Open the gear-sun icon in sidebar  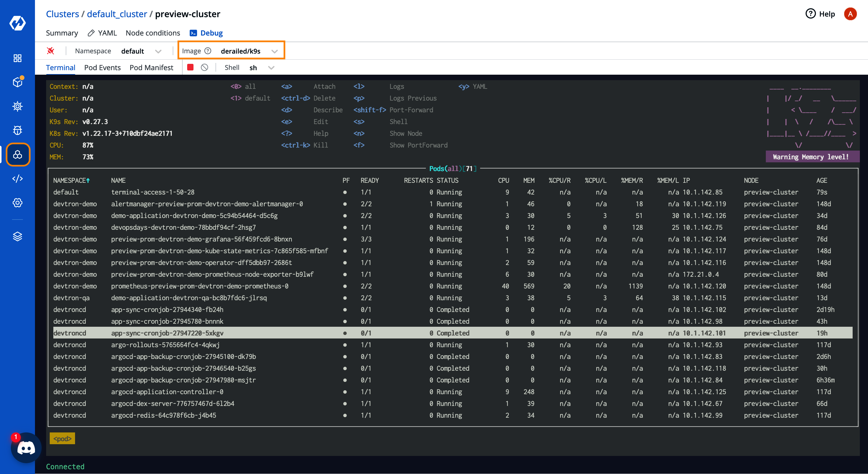click(x=17, y=106)
